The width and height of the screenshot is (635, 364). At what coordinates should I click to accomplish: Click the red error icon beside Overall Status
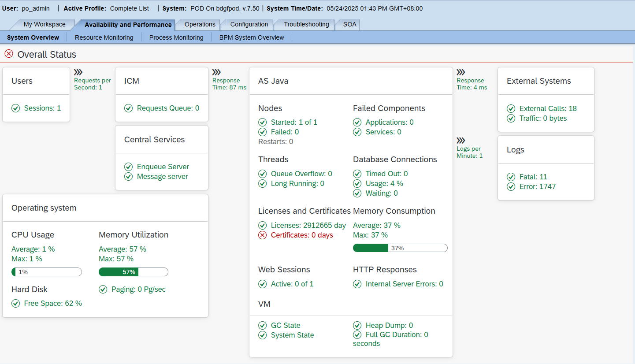pyautogui.click(x=8, y=54)
